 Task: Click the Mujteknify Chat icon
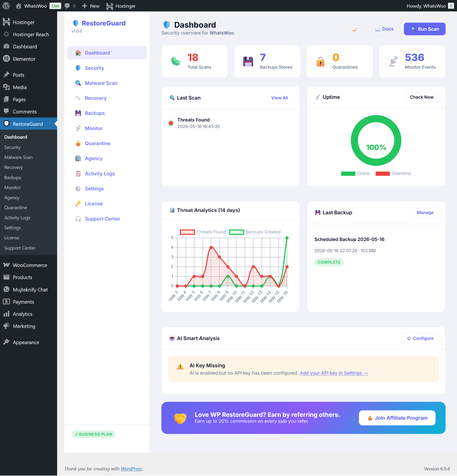point(7,289)
